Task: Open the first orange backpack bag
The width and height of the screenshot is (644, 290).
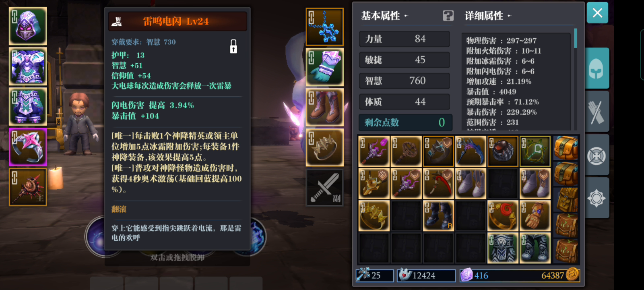Action: pyautogui.click(x=566, y=148)
